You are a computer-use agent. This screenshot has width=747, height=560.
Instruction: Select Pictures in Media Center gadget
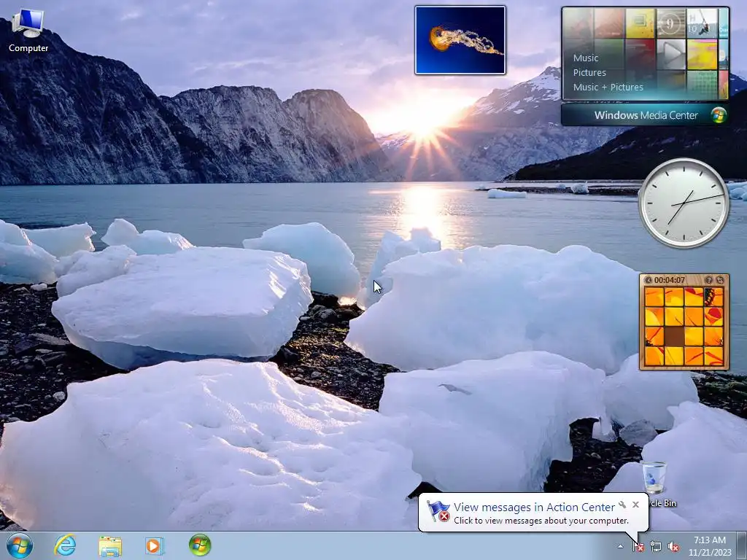click(x=589, y=72)
